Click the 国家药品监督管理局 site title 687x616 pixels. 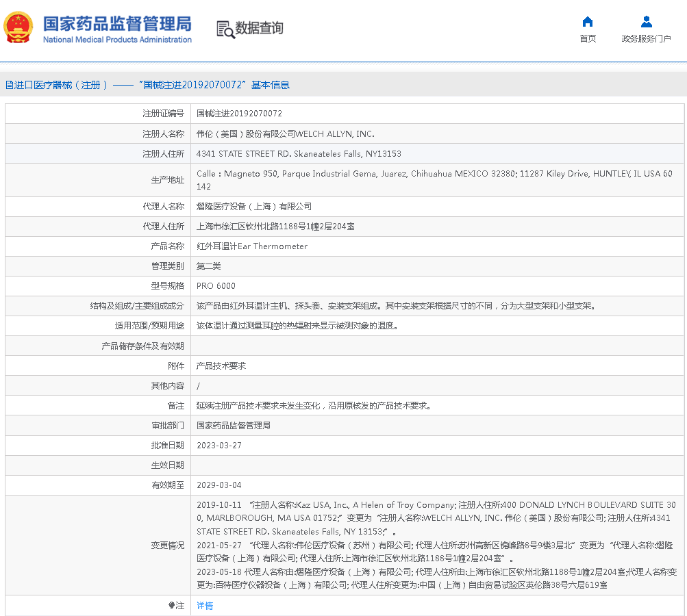click(x=117, y=24)
